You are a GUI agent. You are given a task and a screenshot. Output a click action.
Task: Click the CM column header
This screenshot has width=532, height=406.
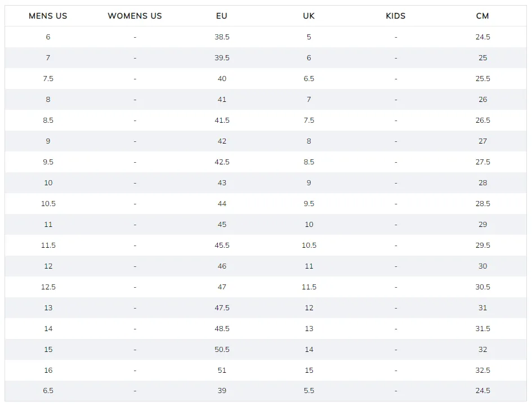pos(482,16)
